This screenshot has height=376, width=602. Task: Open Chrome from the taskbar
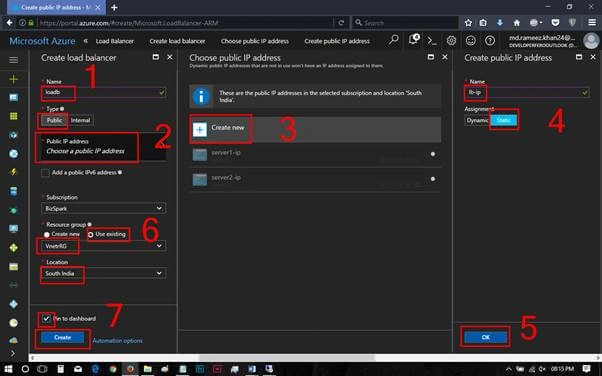[x=112, y=369]
